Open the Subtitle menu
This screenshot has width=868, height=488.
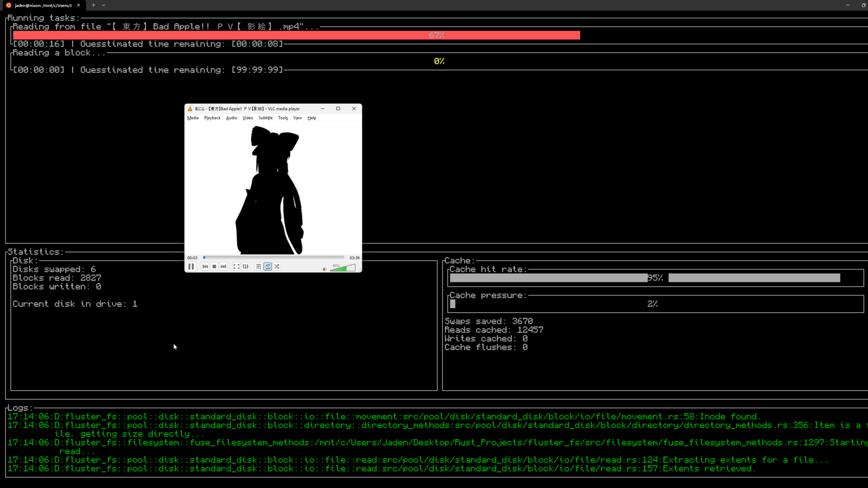[265, 118]
